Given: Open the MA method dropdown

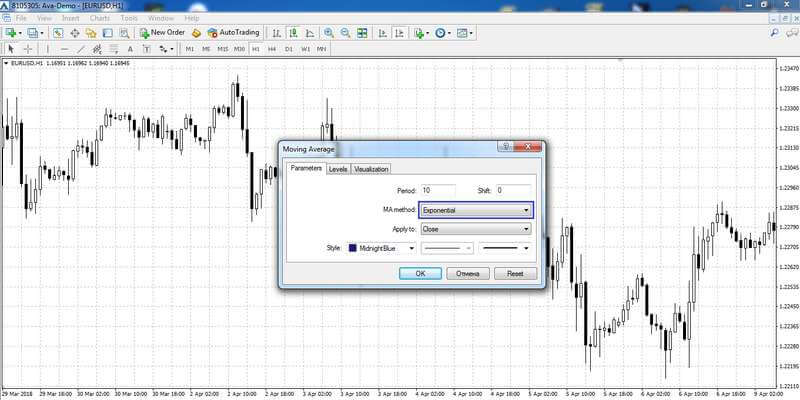Looking at the screenshot, I should coord(476,210).
